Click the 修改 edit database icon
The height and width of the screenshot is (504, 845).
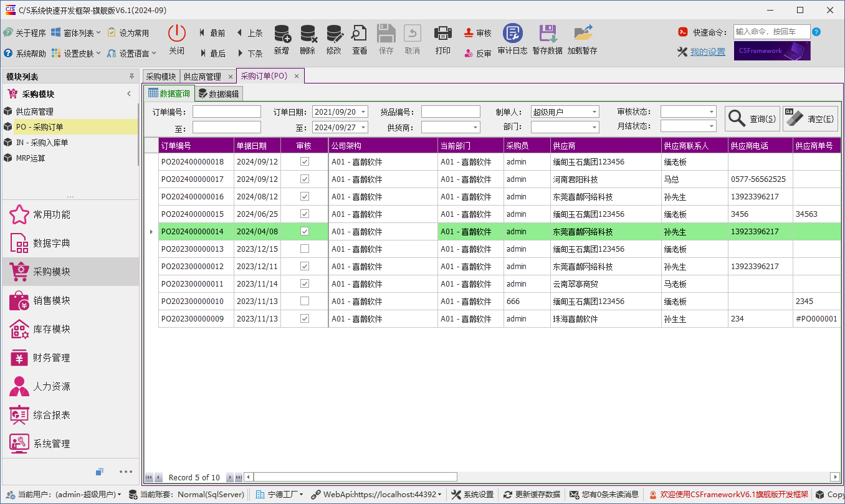click(x=334, y=33)
